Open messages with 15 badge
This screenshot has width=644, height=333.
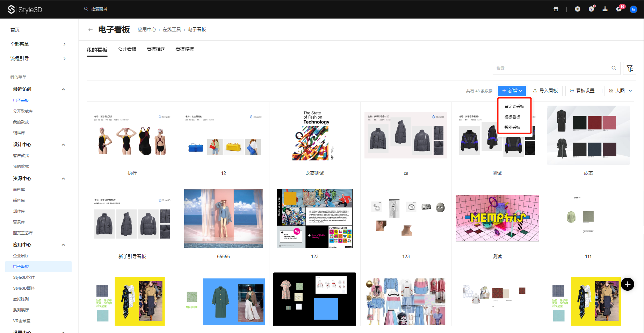619,9
